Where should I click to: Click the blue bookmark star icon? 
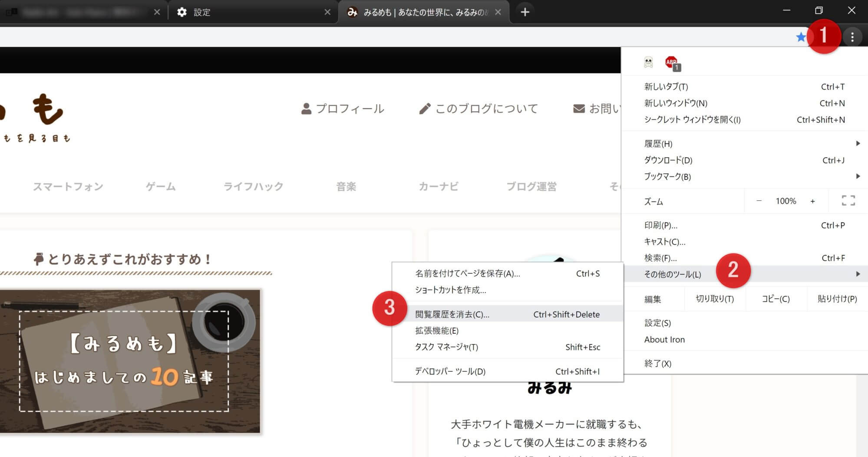(801, 37)
